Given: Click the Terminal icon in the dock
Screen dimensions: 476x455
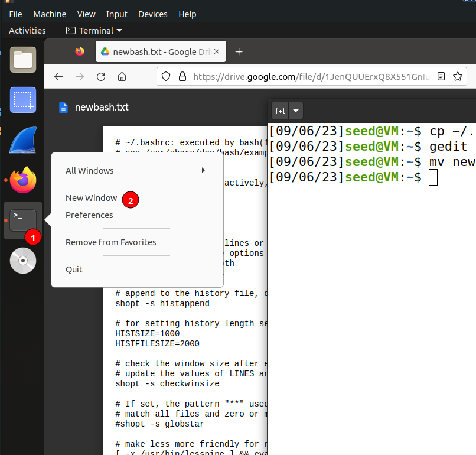Looking at the screenshot, I should 23,220.
